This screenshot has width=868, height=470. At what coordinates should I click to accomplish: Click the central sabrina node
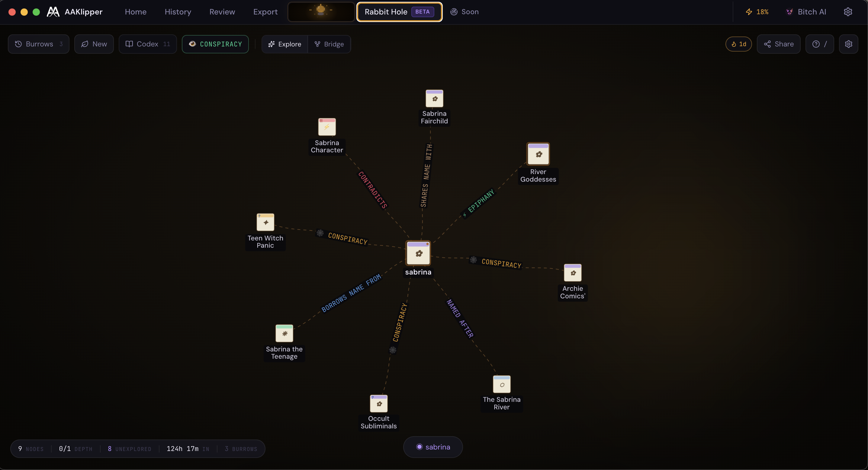pyautogui.click(x=418, y=253)
